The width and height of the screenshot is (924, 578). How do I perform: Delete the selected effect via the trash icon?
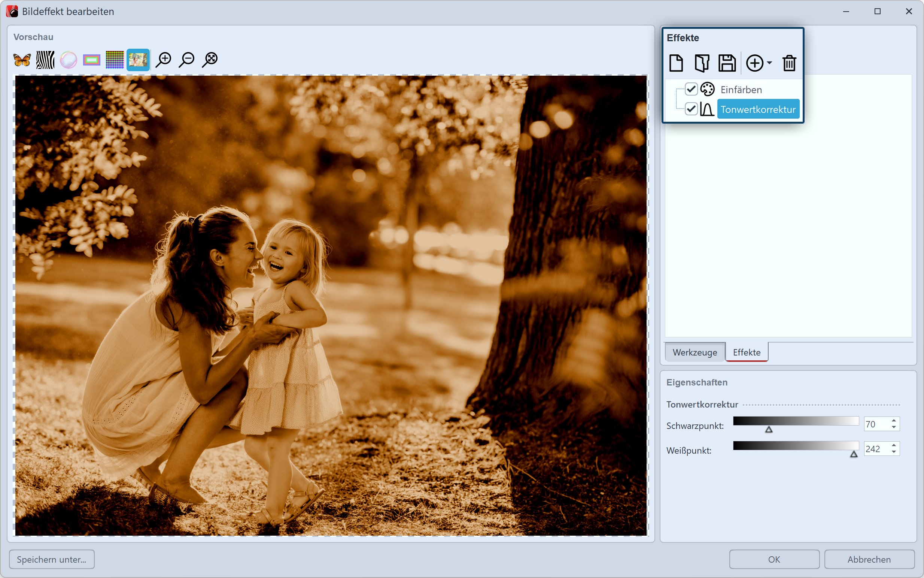(x=789, y=63)
